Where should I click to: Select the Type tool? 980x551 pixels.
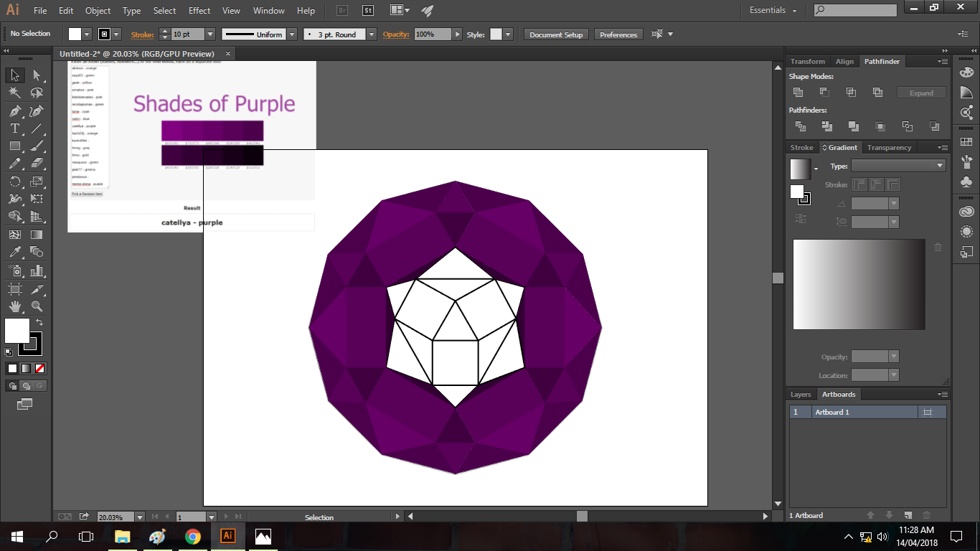pyautogui.click(x=14, y=128)
